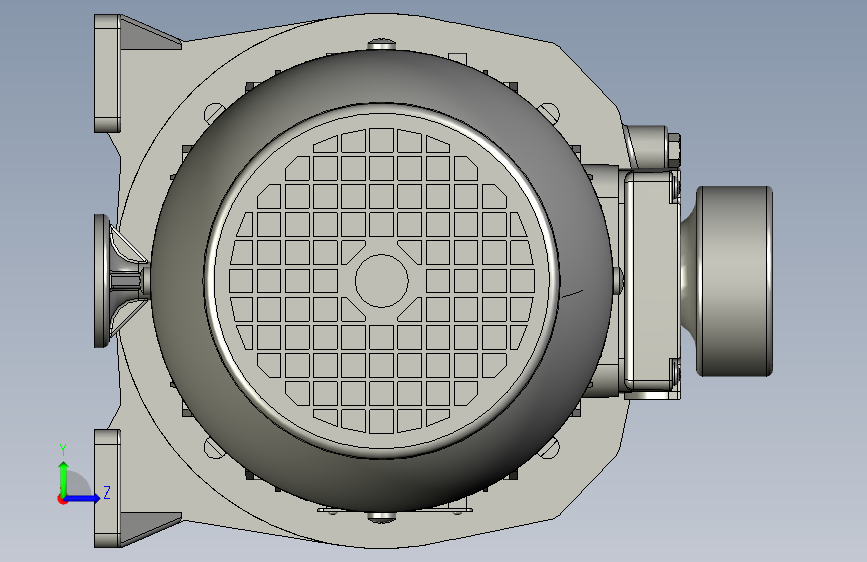Select the screw head at the top of the fan cover
867x562 pixels.
click(x=382, y=44)
